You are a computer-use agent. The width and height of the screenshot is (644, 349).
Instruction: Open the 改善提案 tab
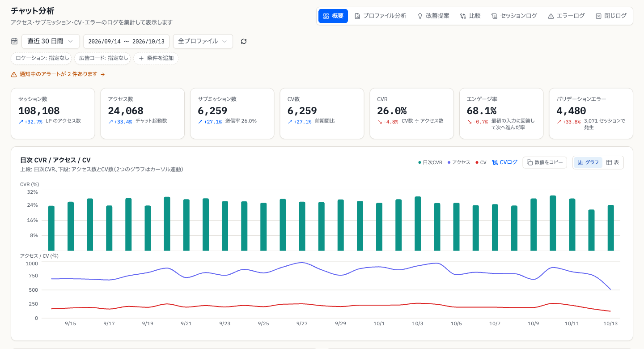tap(433, 16)
